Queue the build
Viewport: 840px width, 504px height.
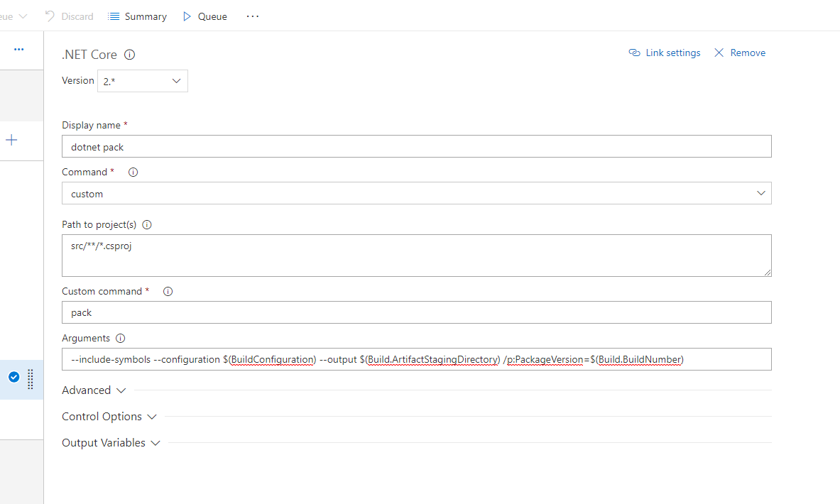tap(204, 16)
